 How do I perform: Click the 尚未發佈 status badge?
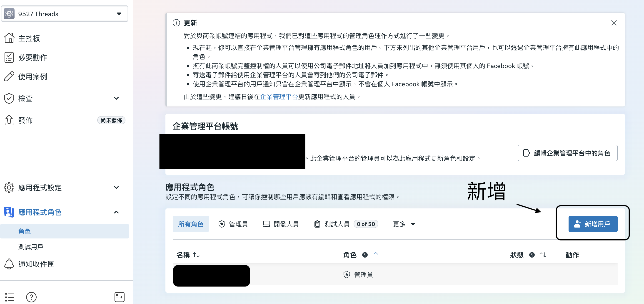(x=111, y=120)
